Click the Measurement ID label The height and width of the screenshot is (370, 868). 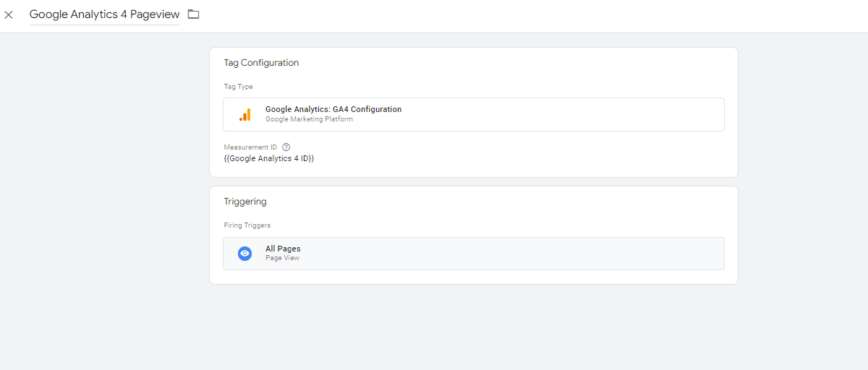tap(250, 147)
